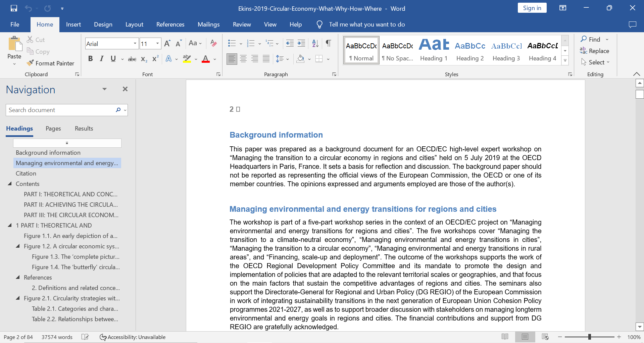
Task: Click the Sign in button
Action: point(532,8)
